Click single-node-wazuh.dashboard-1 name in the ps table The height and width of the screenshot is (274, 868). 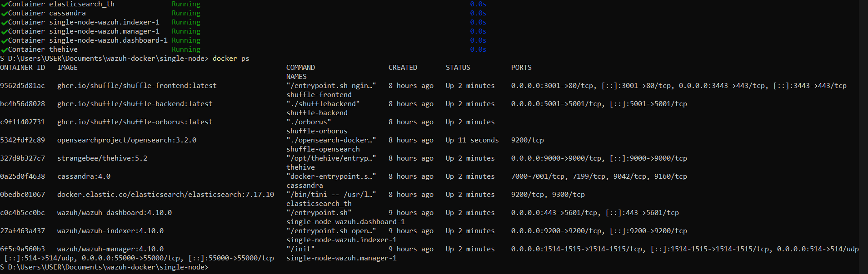coord(345,222)
